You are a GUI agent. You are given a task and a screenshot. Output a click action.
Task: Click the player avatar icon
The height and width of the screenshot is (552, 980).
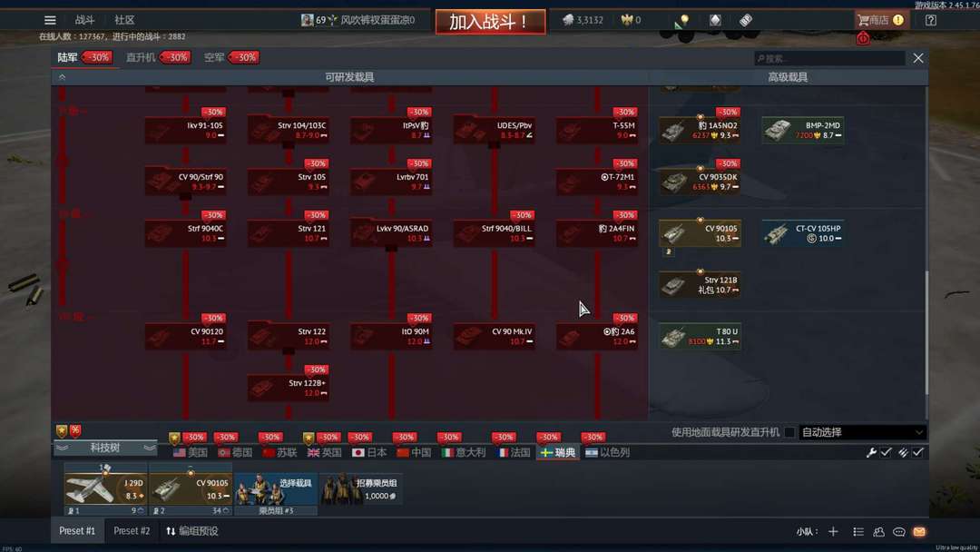pos(307,20)
